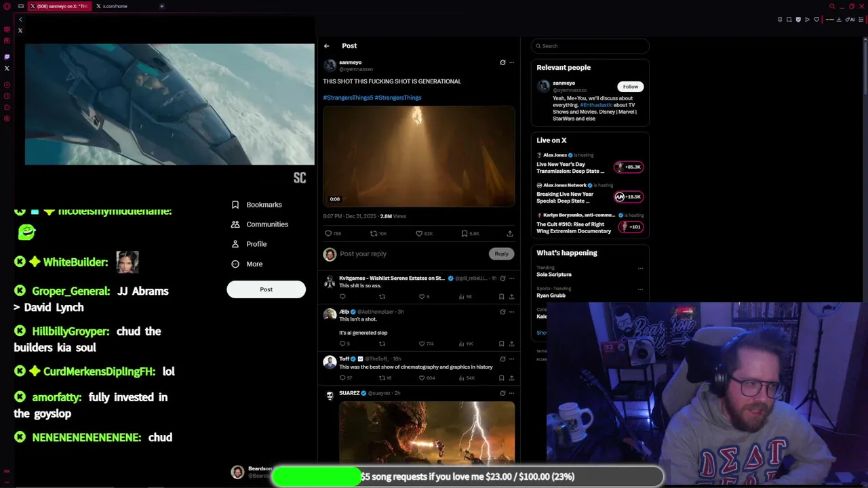
Task: Share the main post
Action: click(x=510, y=233)
